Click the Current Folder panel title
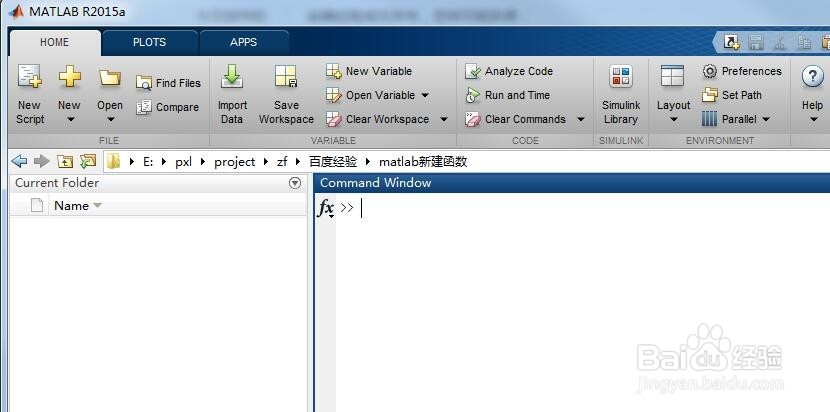This screenshot has height=412, width=830. click(57, 183)
